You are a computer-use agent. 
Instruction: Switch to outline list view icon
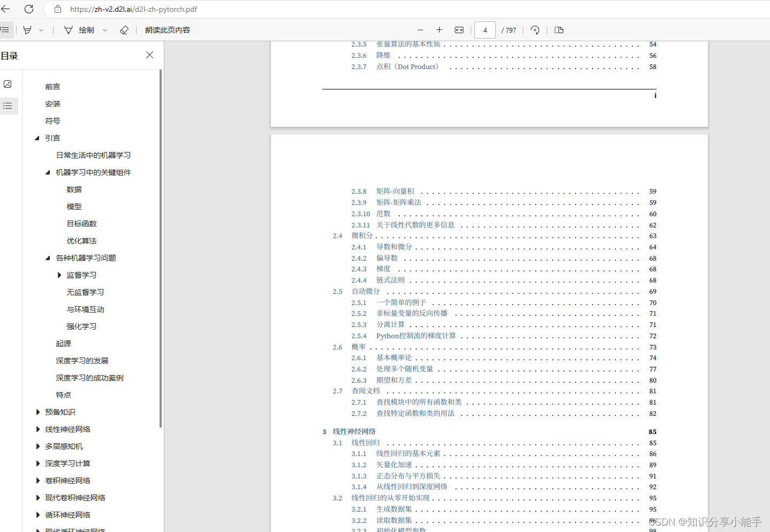coord(7,106)
